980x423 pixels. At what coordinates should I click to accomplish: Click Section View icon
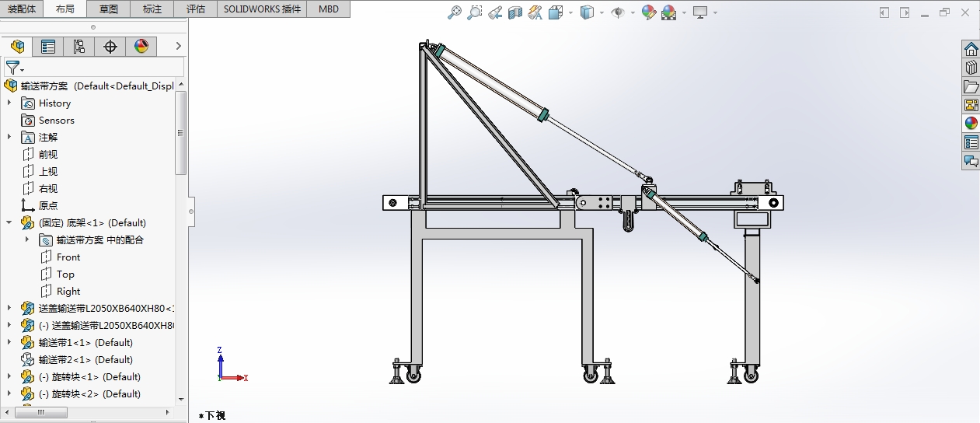coord(514,12)
